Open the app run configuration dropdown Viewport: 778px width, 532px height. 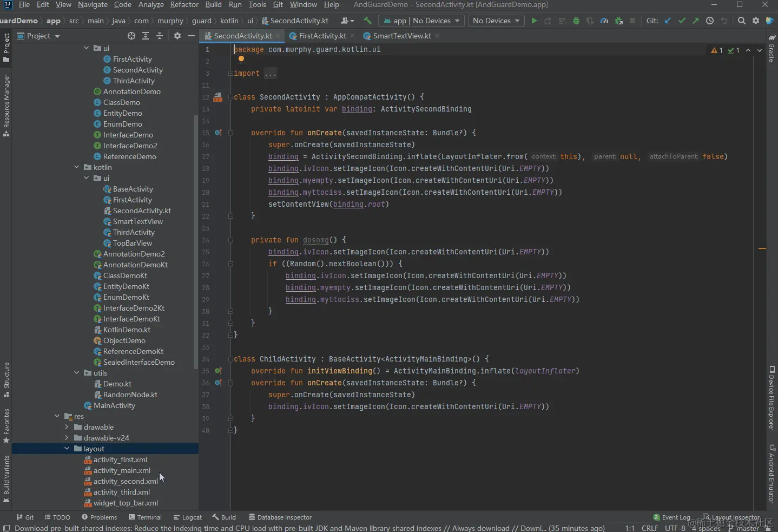(x=421, y=21)
